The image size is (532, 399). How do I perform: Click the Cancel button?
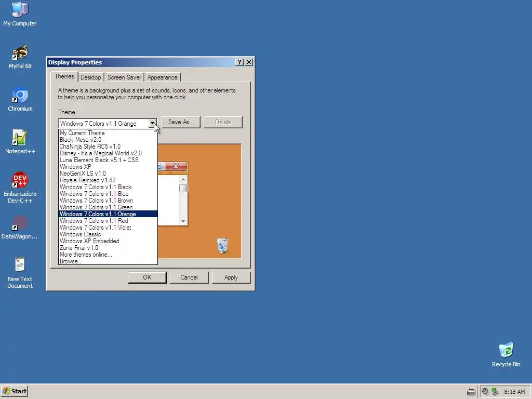tap(189, 277)
